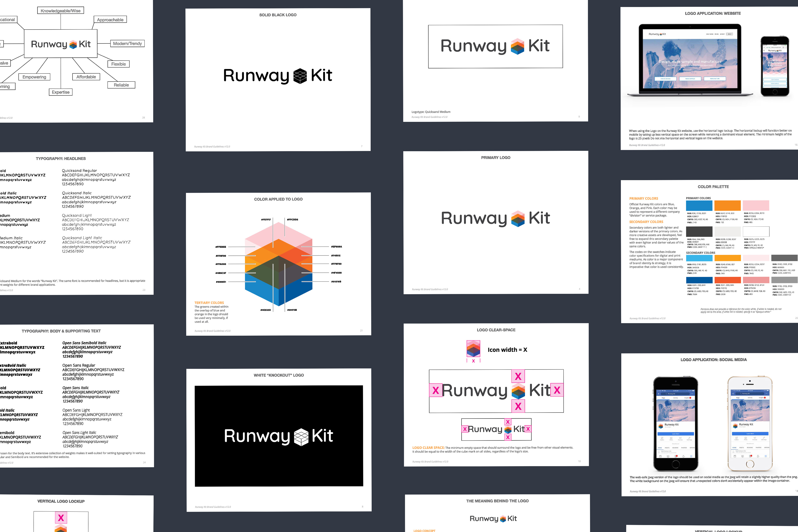Select the dark gray R64 G64 B65 swatch
Viewport: 798px width, 532px height.
click(699, 231)
